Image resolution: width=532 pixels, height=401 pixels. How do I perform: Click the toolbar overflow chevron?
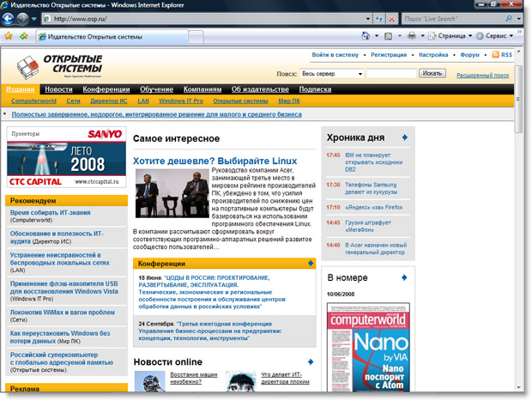pyautogui.click(x=519, y=32)
